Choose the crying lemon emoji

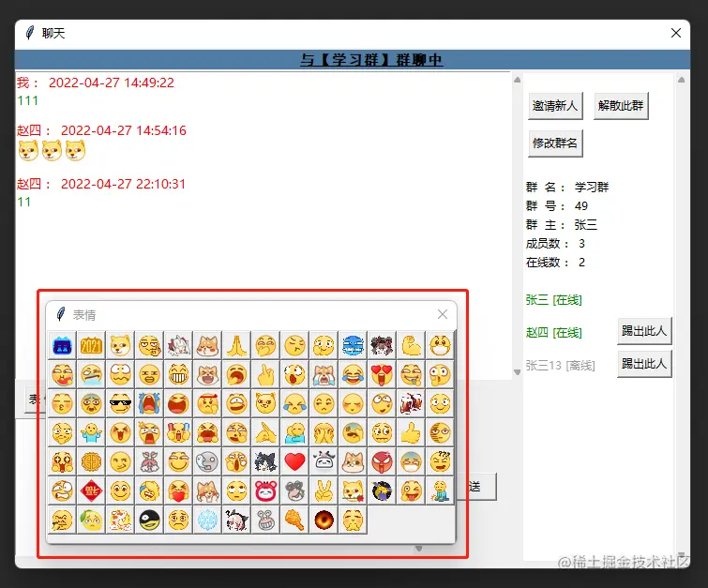coord(91,520)
